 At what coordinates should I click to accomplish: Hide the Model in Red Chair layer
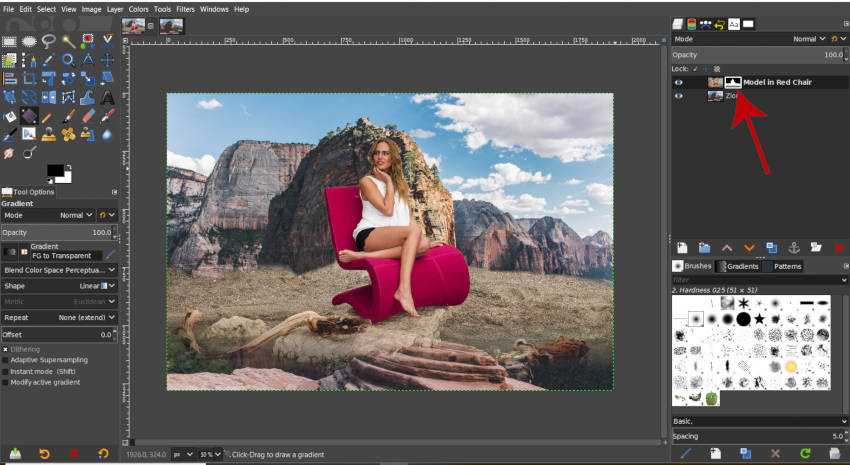tap(679, 82)
